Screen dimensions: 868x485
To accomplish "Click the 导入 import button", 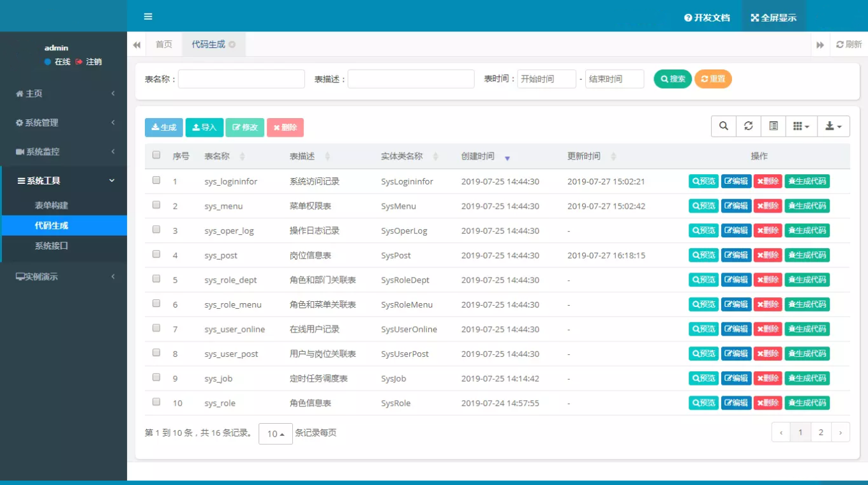I will pos(204,128).
